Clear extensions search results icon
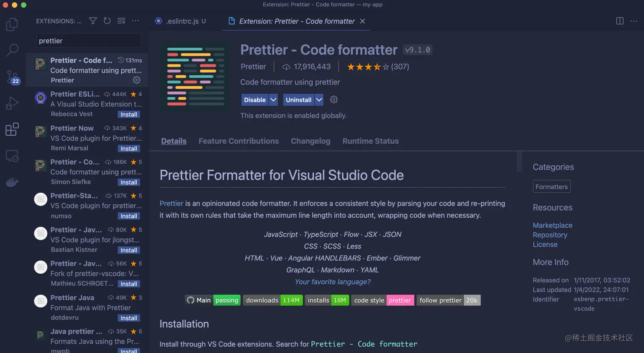644x353 pixels. tap(121, 21)
